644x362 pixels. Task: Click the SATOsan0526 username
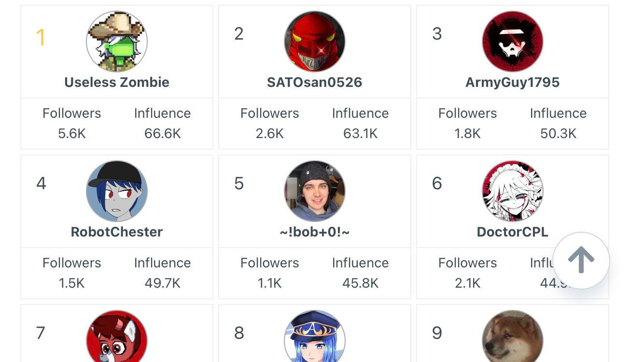tap(315, 82)
